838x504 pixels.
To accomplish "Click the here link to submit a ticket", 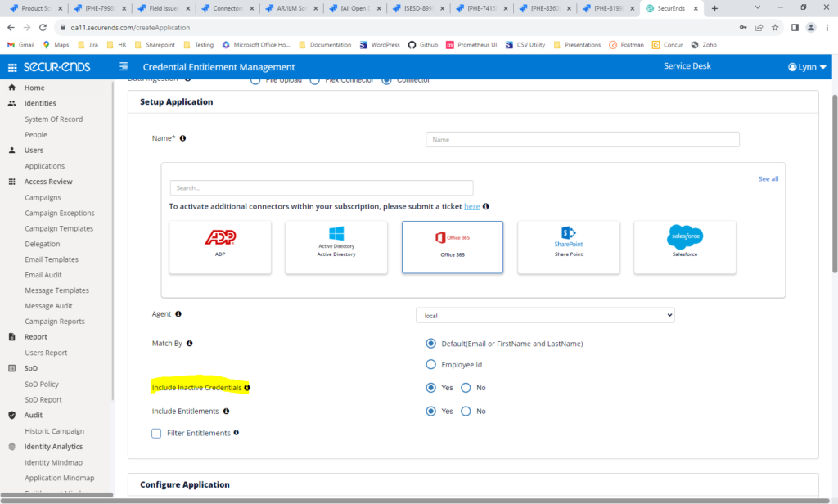I will (472, 206).
